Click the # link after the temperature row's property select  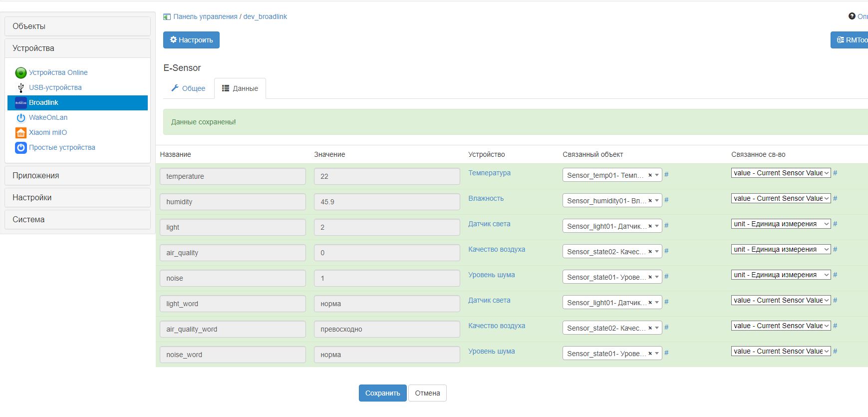(x=835, y=173)
